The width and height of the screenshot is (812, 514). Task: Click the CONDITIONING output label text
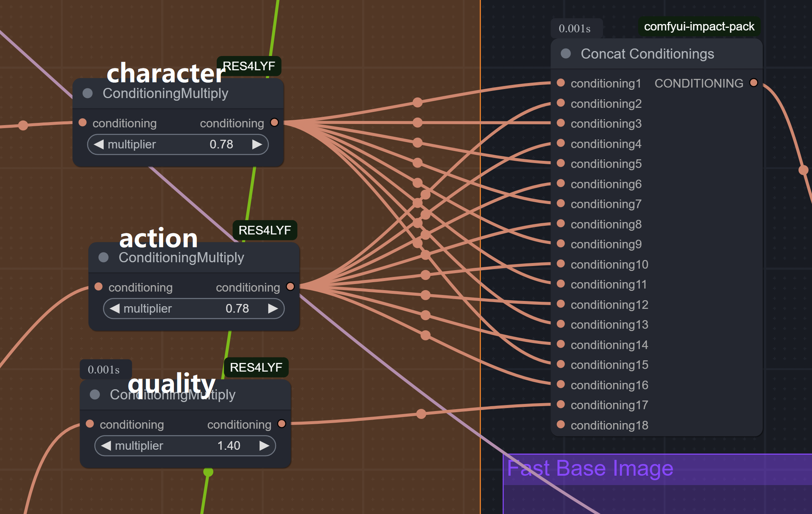(x=699, y=83)
